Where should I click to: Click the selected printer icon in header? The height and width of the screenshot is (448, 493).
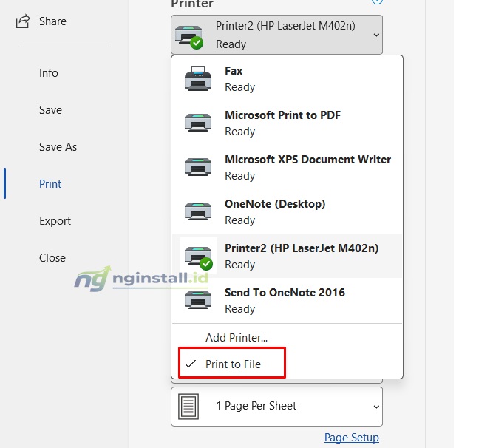point(189,37)
